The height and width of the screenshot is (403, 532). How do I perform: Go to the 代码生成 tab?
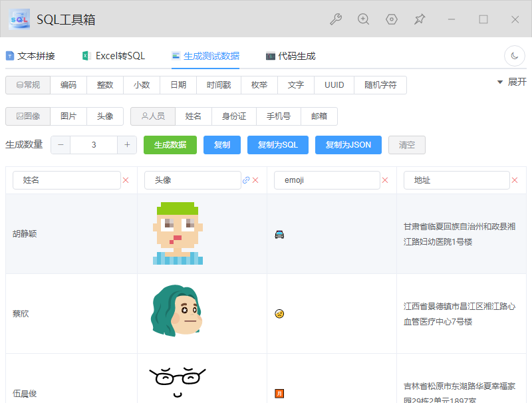[x=291, y=56]
